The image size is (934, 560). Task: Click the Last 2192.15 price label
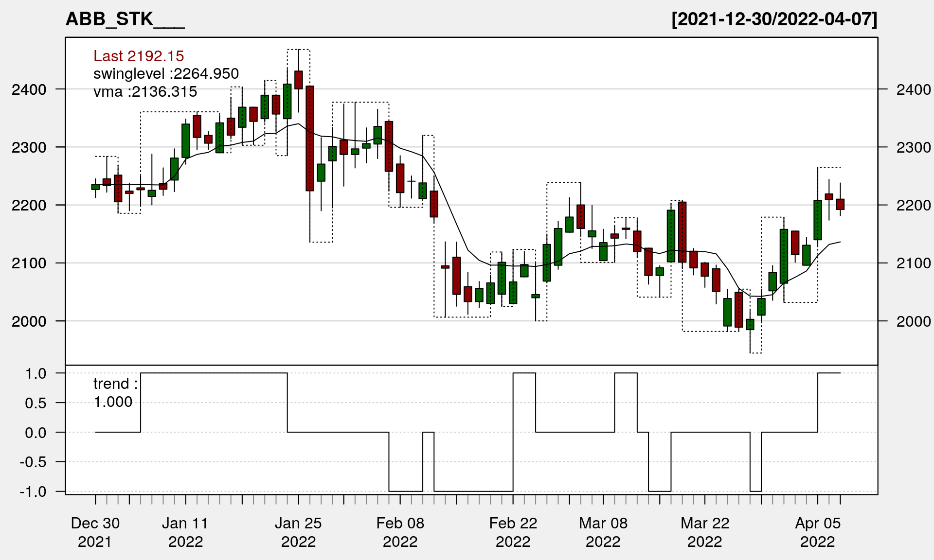[139, 56]
